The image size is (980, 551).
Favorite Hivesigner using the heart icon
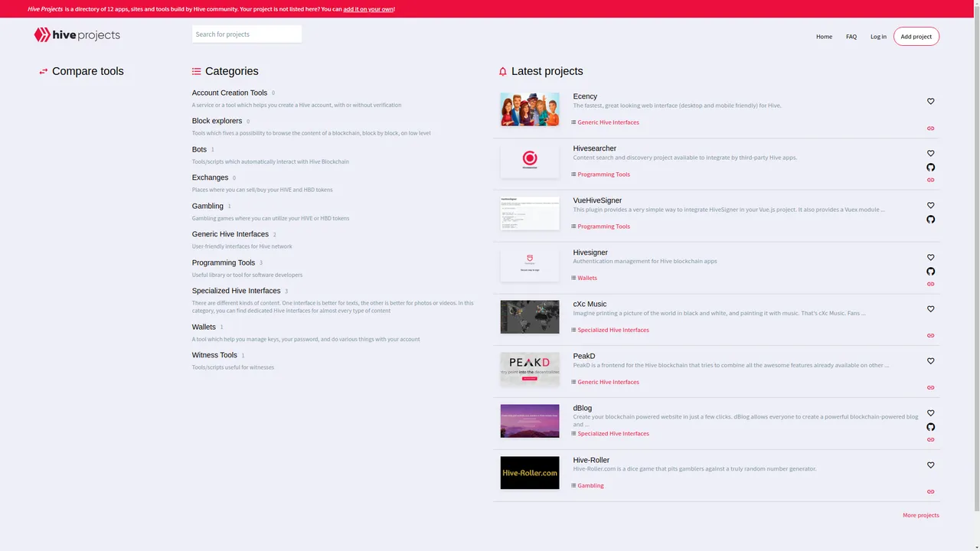coord(931,257)
